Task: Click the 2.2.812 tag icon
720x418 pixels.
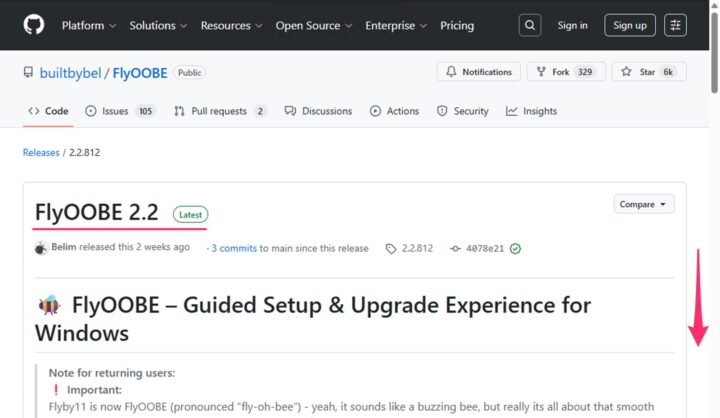Action: [391, 248]
